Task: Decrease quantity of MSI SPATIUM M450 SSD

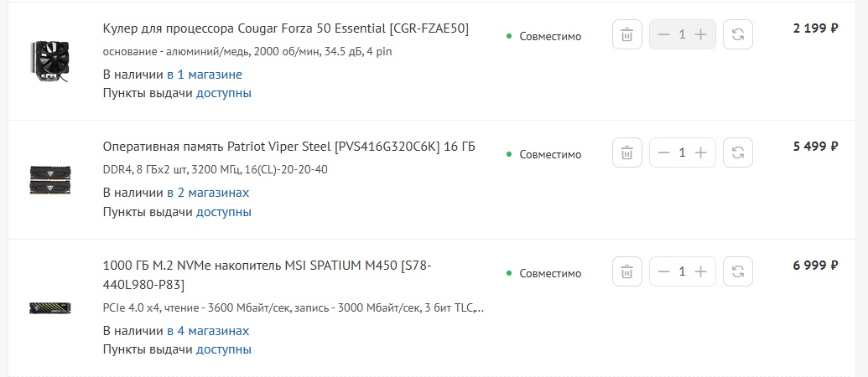Action: point(664,271)
